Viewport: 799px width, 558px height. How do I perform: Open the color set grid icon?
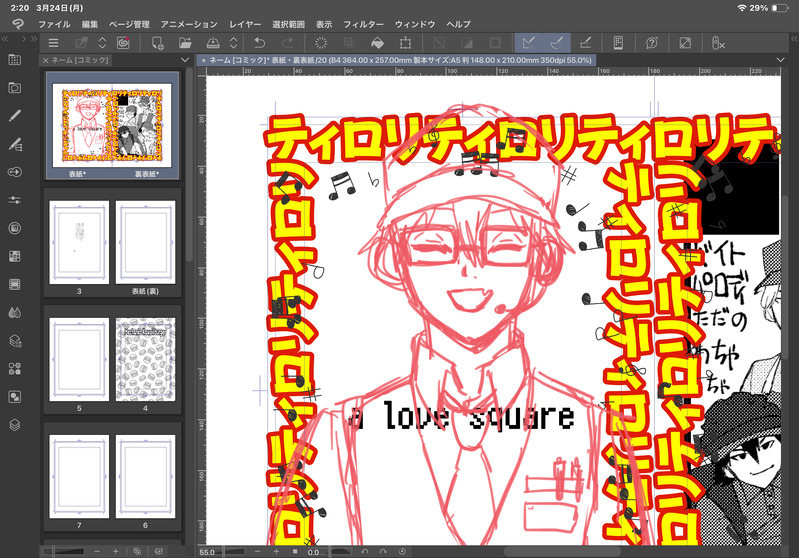coord(15,256)
